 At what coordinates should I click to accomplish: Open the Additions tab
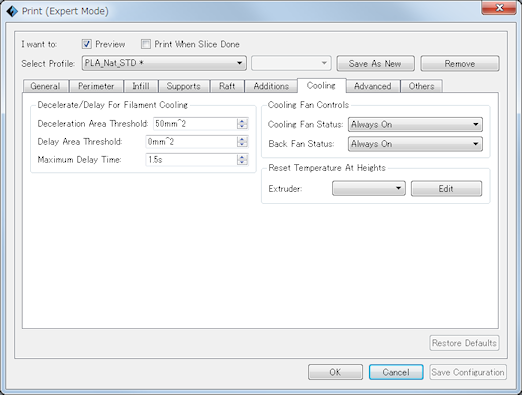pos(271,86)
